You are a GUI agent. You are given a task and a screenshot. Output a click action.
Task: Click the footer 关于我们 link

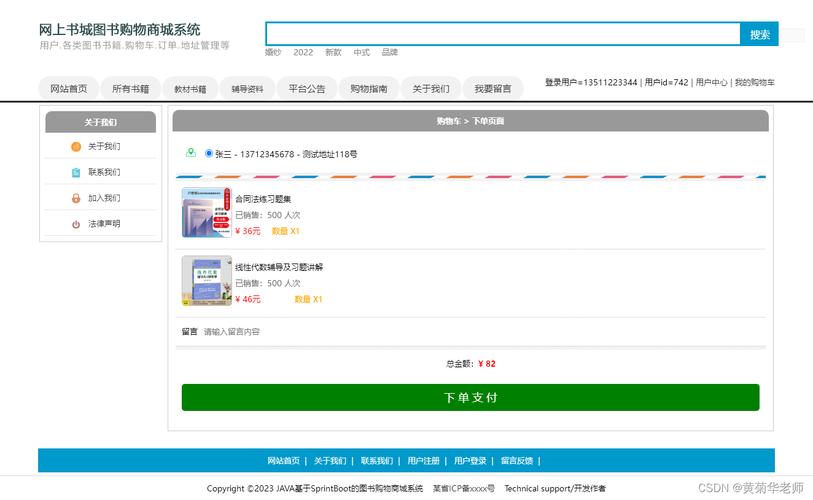(330, 461)
